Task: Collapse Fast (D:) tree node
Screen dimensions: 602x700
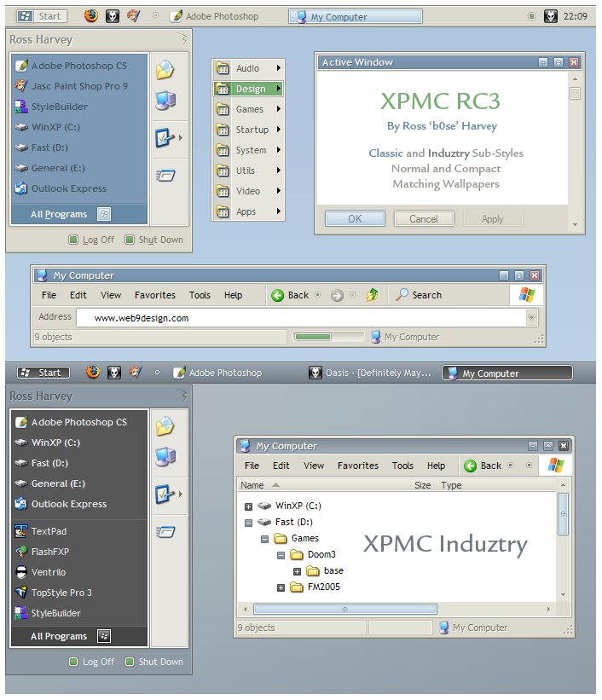Action: click(249, 523)
